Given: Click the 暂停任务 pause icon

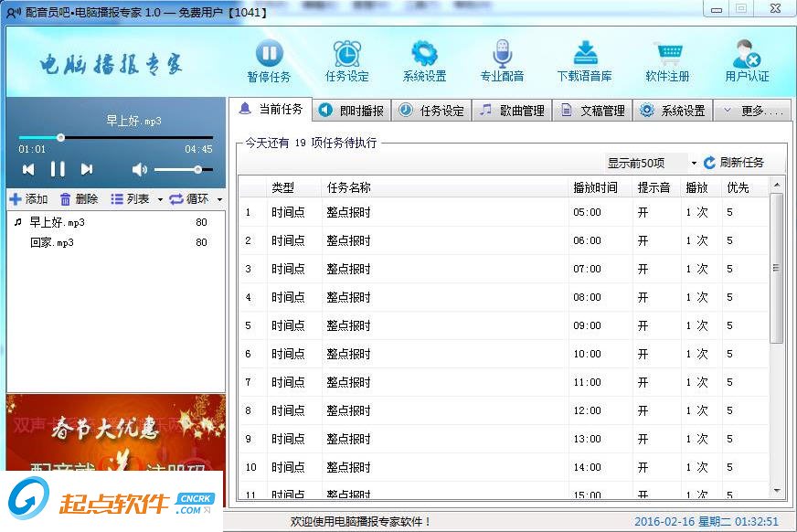Looking at the screenshot, I should [x=269, y=53].
